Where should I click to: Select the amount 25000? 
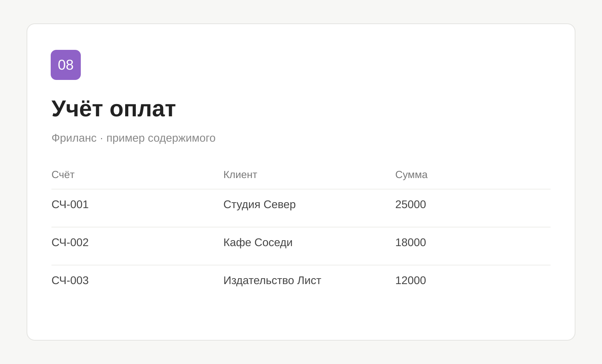pyautogui.click(x=411, y=205)
